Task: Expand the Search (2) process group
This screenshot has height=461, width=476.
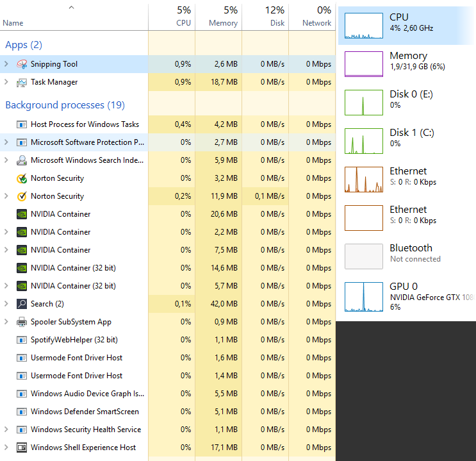Action: pos(6,303)
